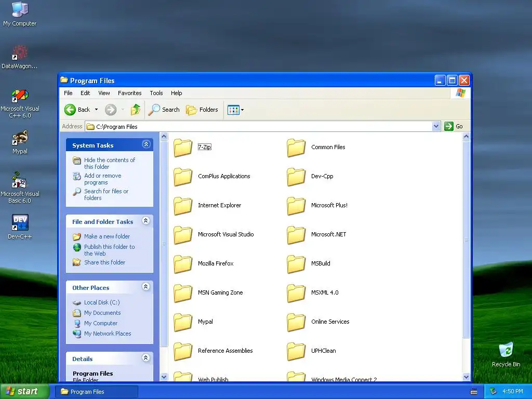Select the Internet Explorer folder icon

click(183, 206)
